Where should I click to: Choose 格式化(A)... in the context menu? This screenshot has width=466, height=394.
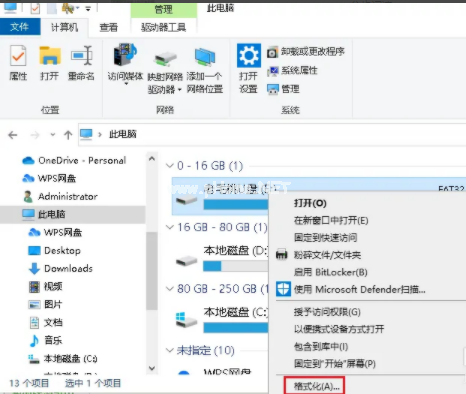[315, 386]
